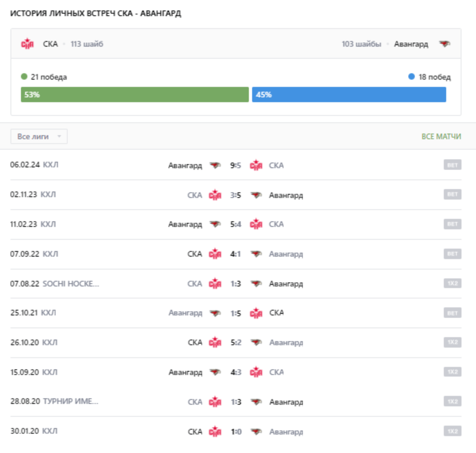Click the Avangard logo in the 06.02.24 row
476x453 pixels.
[215, 165]
